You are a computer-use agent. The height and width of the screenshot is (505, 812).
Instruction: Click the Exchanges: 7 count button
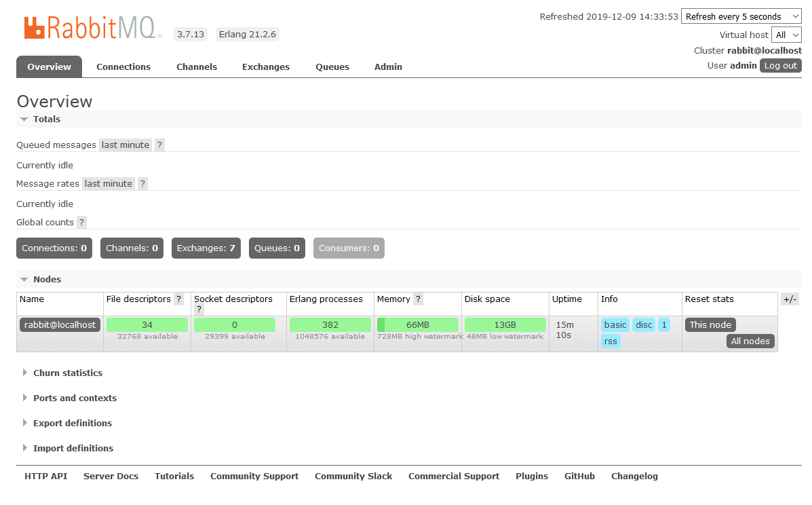click(206, 248)
